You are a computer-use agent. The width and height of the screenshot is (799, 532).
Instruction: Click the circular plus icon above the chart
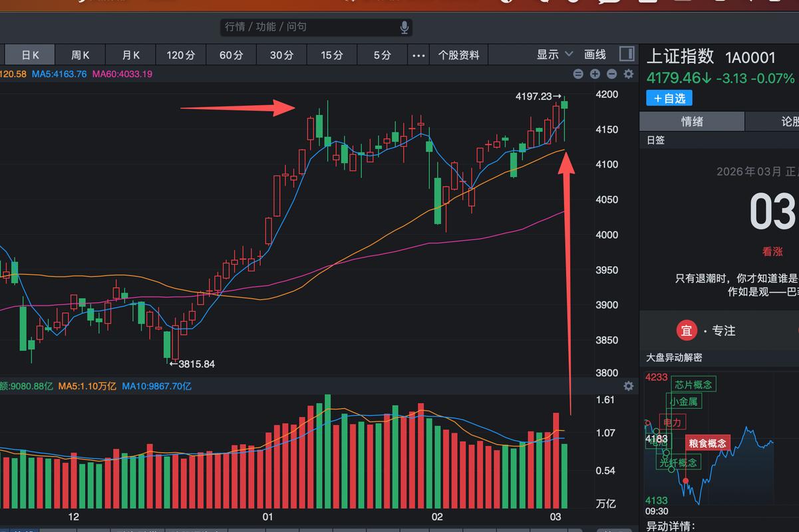pyautogui.click(x=595, y=74)
